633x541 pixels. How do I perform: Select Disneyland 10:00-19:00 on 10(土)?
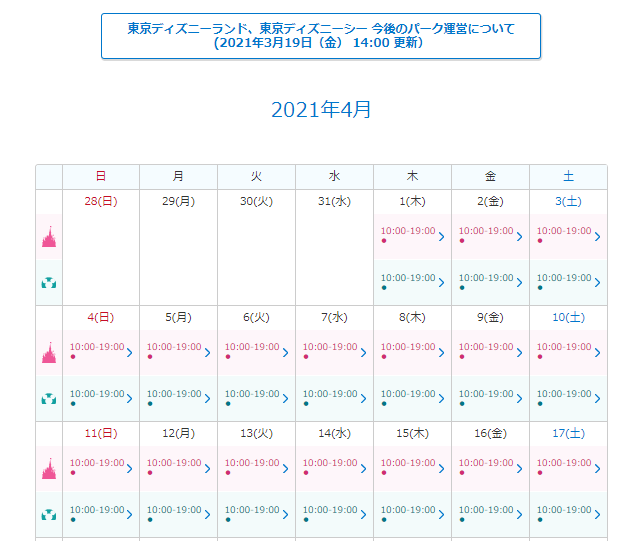click(x=564, y=347)
